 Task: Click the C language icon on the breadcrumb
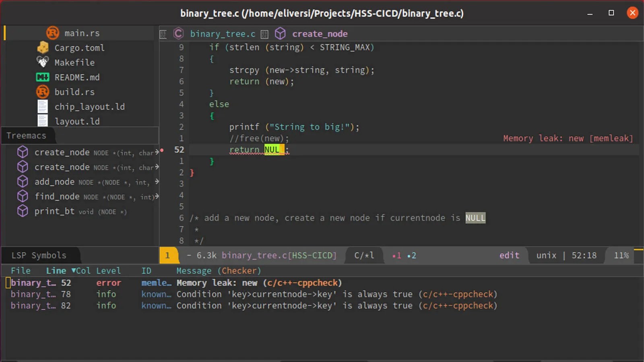point(178,33)
